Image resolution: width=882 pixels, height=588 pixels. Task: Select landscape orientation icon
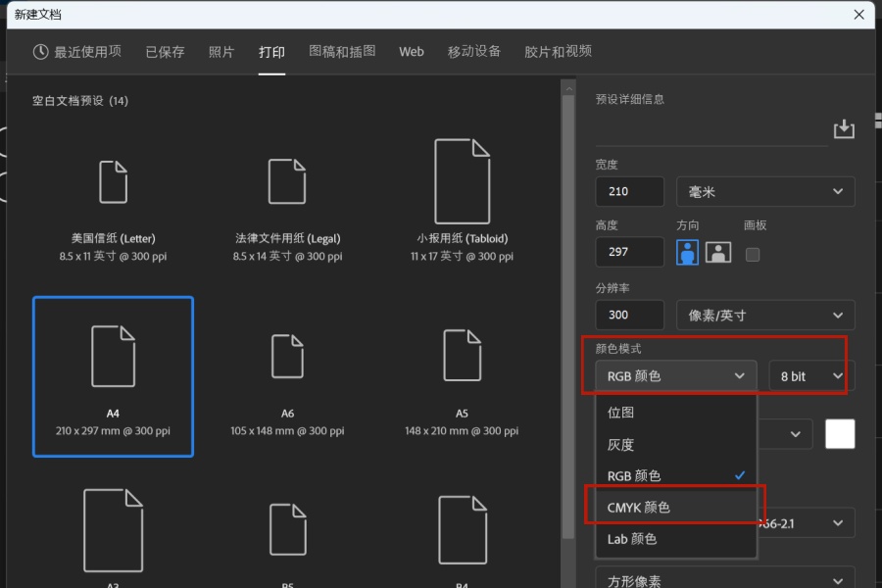(x=718, y=253)
